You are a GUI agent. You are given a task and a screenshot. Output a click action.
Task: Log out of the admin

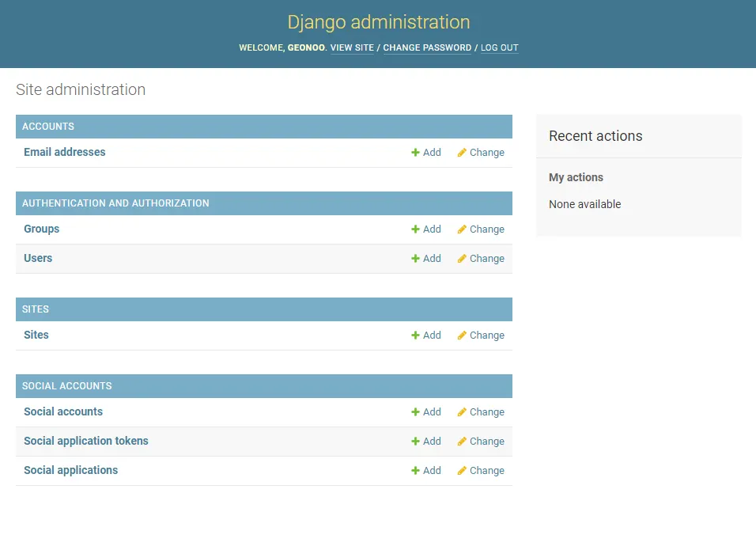point(500,47)
